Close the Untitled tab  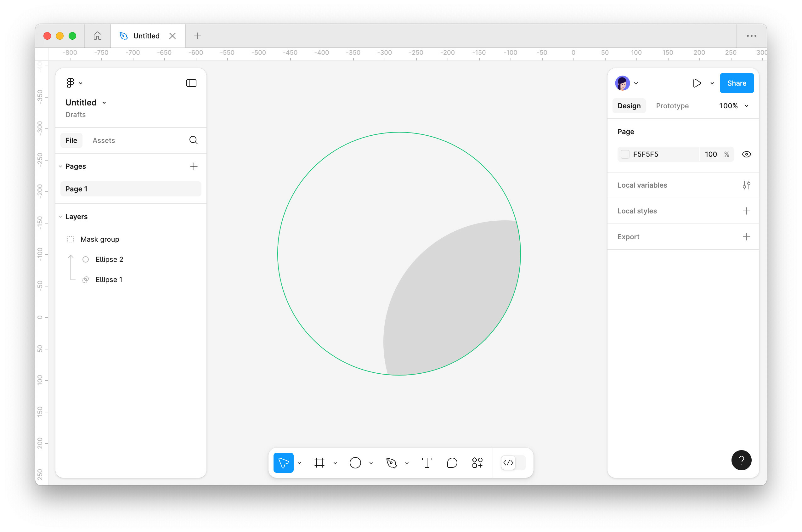click(172, 36)
